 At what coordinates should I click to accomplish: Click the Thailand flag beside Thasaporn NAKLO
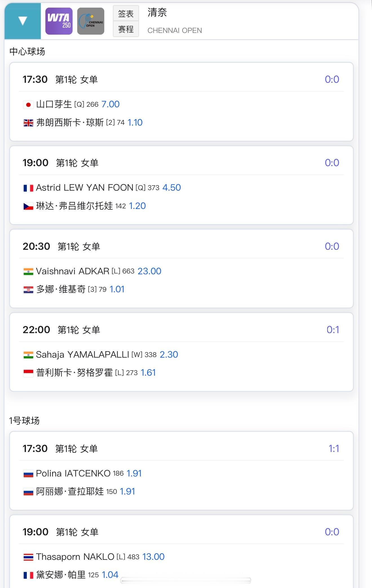tap(28, 557)
